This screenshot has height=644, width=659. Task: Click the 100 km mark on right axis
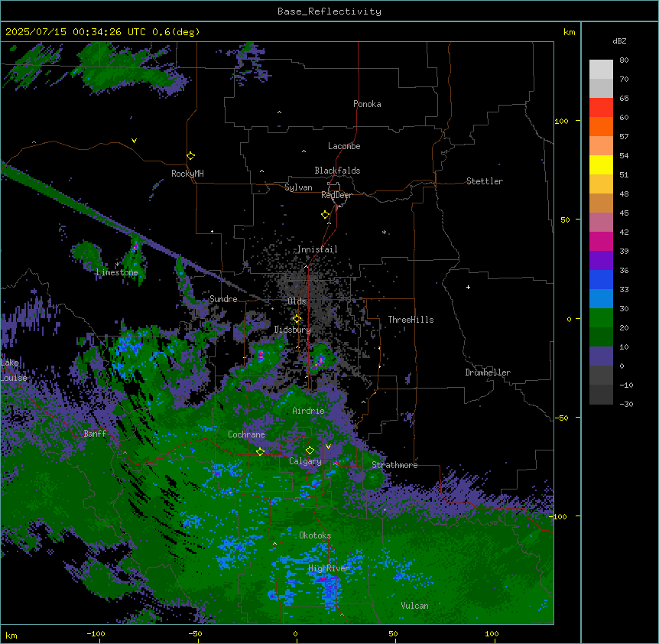pos(561,121)
